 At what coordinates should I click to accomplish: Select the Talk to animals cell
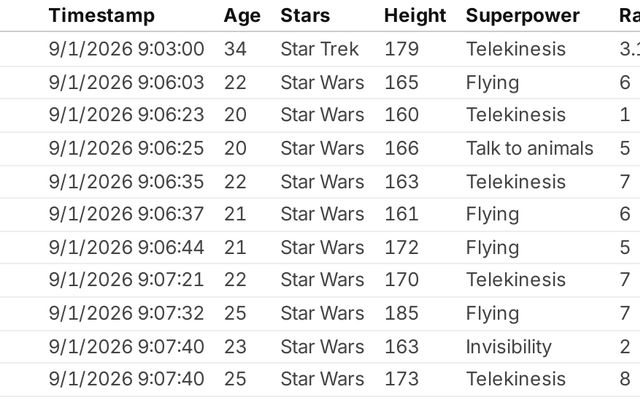[529, 148]
